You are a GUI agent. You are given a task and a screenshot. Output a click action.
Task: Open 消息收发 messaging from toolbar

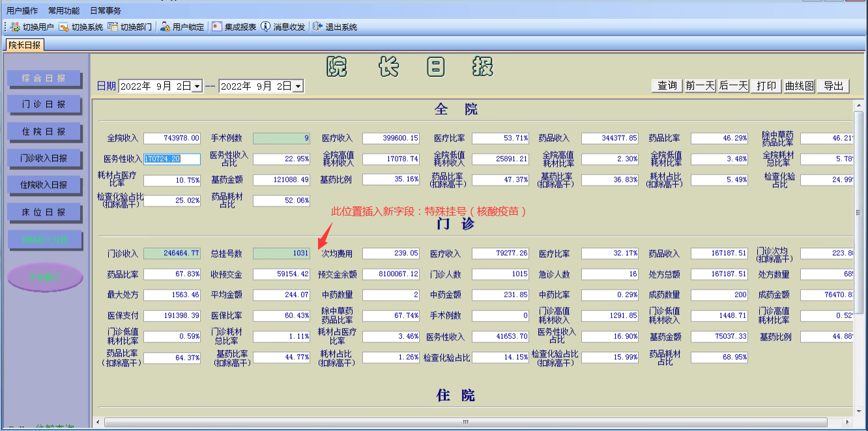[x=283, y=27]
